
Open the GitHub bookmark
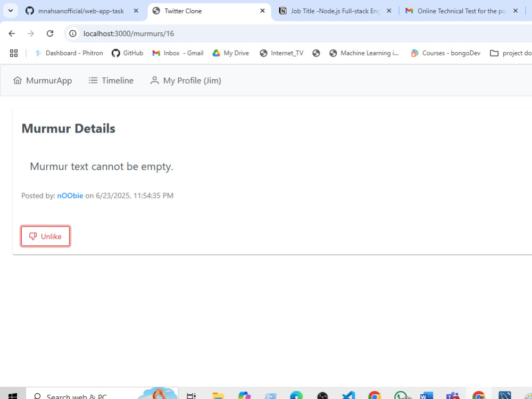128,53
